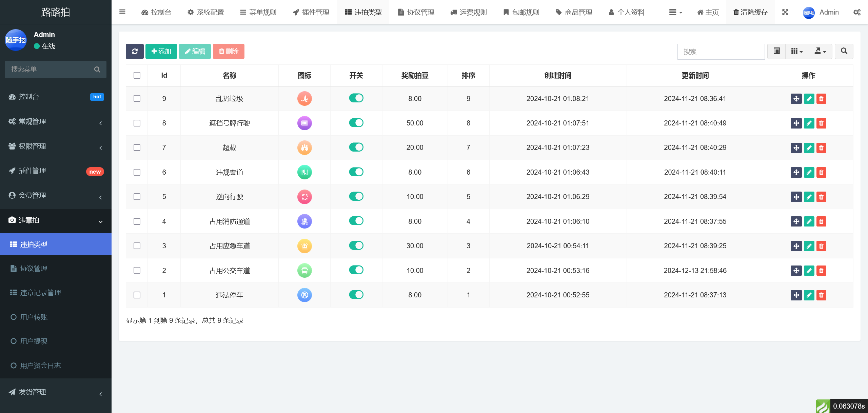Switch to the 协议管理 tab
The width and height of the screenshot is (868, 413).
pyautogui.click(x=416, y=12)
